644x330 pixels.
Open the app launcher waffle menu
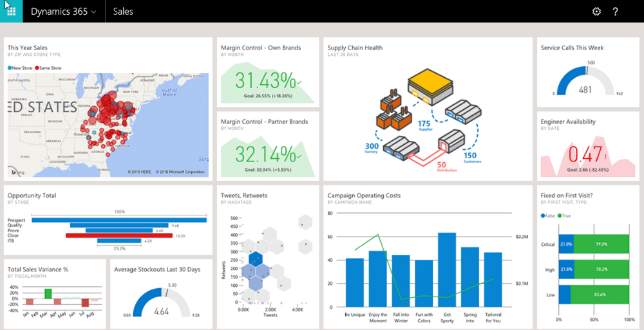click(11, 11)
